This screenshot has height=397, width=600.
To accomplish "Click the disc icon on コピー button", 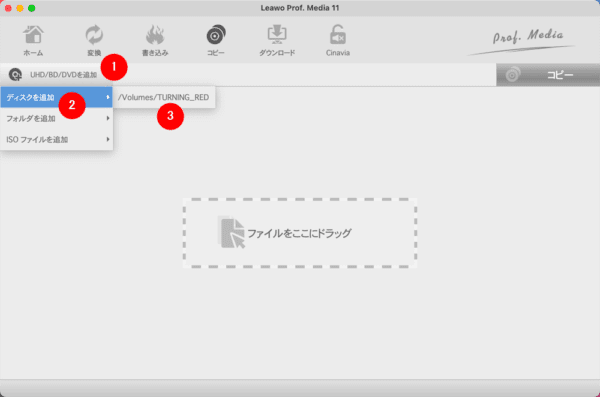I will pyautogui.click(x=513, y=75).
